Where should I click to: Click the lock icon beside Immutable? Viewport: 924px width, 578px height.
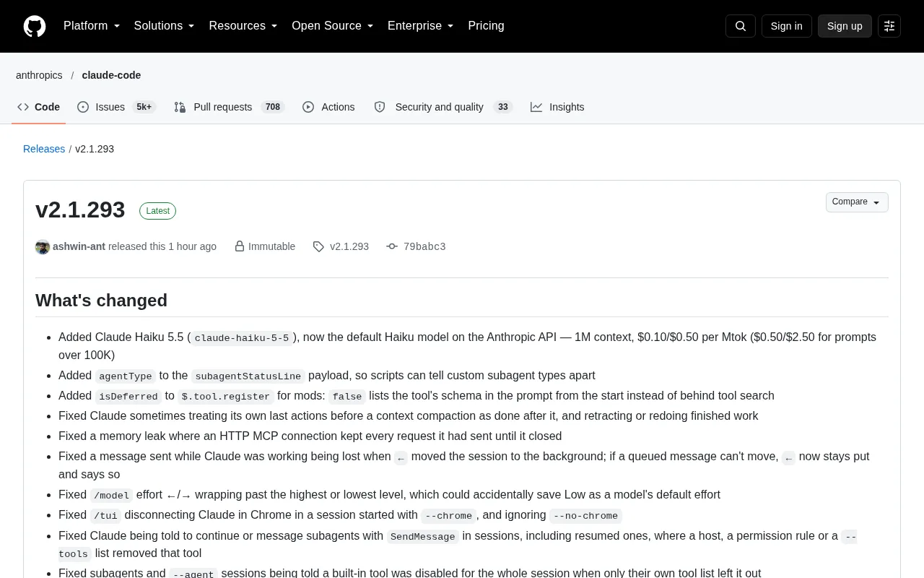point(240,246)
